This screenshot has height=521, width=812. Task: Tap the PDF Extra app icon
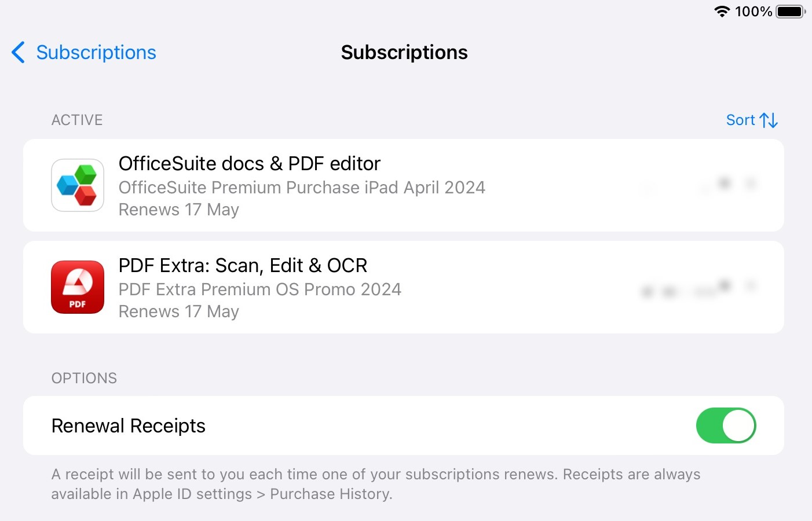[78, 287]
